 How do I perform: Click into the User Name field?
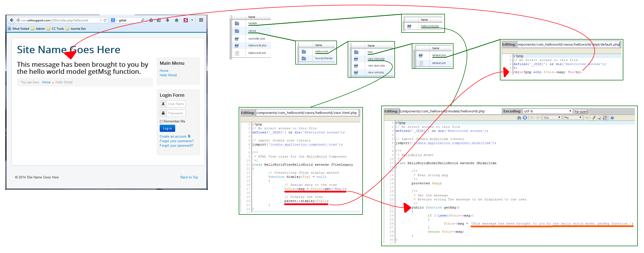176,104
